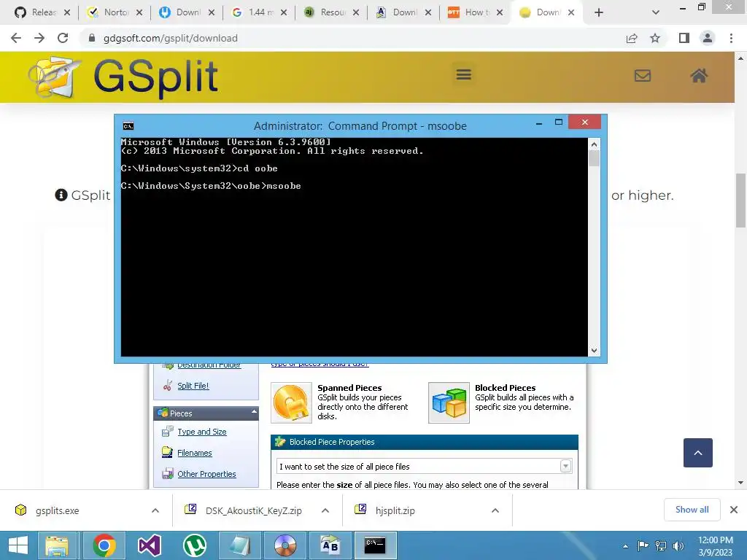Open disc burner app in taskbar
747x560 pixels.
coord(285,545)
